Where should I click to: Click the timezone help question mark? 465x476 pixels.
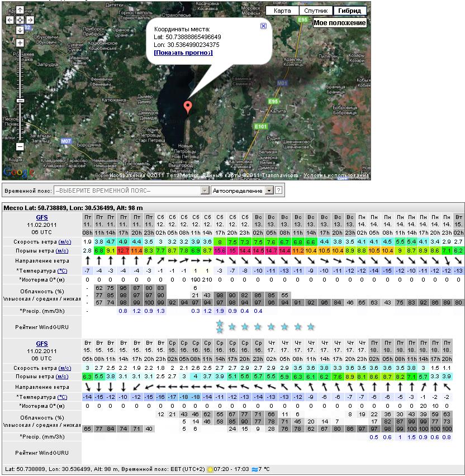pos(278,191)
